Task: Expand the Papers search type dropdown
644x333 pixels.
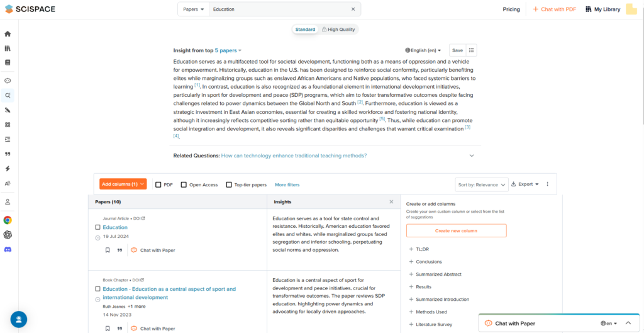Action: [194, 9]
